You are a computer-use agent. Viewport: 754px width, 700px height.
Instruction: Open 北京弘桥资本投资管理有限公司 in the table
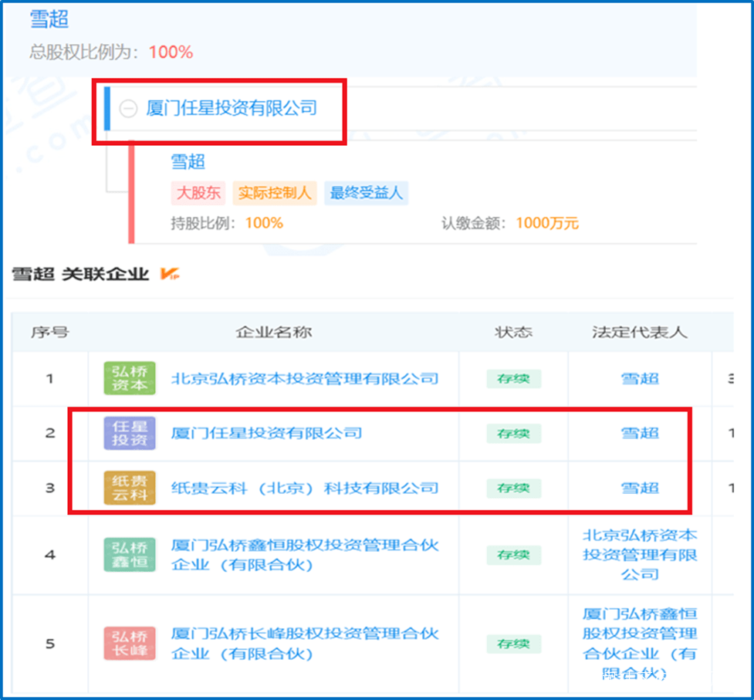(305, 379)
